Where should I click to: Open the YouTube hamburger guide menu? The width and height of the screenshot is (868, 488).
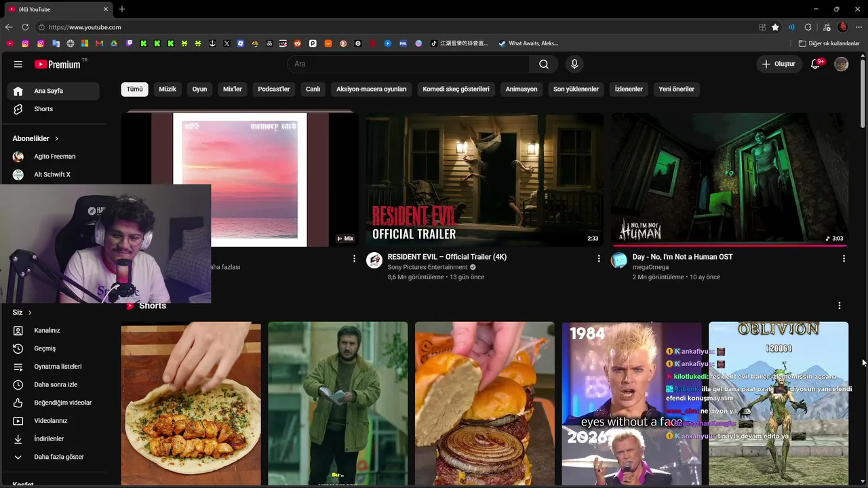[18, 64]
